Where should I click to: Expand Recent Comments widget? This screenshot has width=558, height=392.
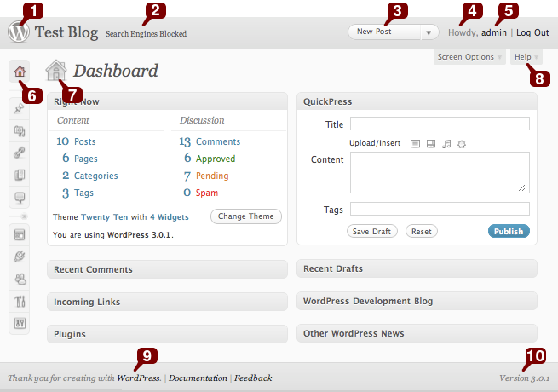coord(167,269)
